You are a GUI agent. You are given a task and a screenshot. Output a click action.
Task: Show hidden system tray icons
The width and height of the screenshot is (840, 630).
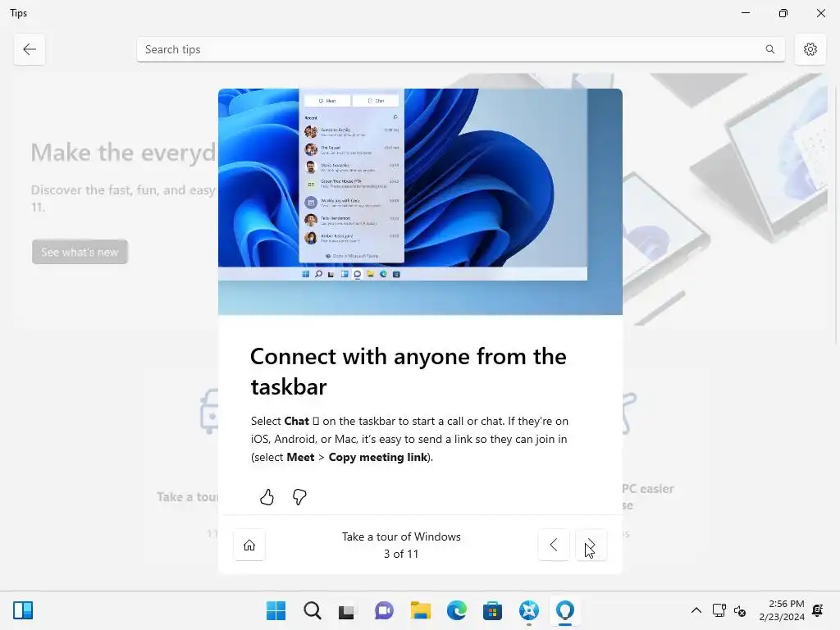[696, 610]
